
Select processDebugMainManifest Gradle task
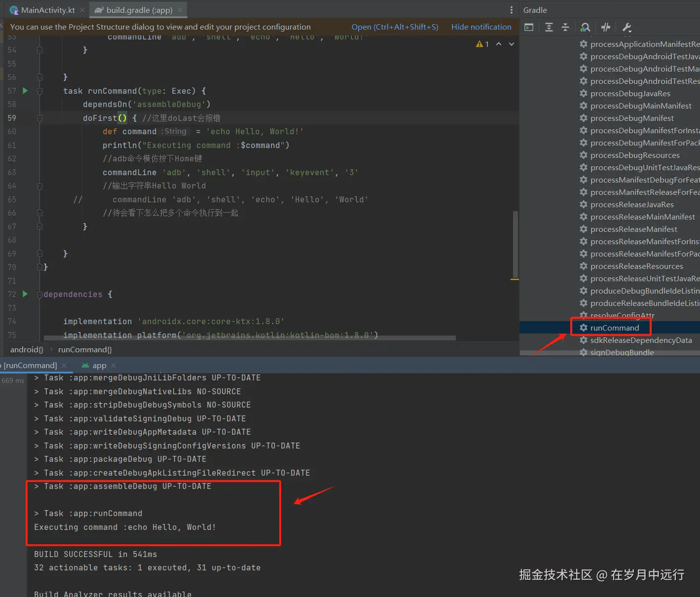(x=641, y=106)
